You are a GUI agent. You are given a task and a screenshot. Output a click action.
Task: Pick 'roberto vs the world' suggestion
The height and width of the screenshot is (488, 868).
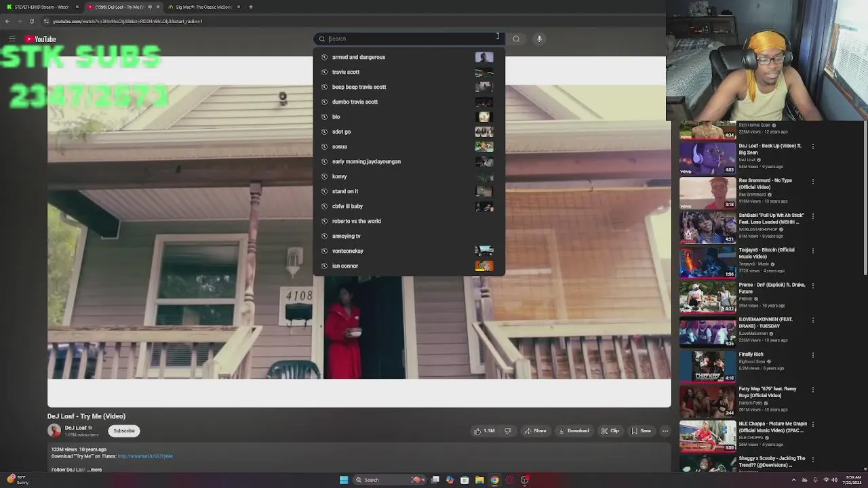409,221
